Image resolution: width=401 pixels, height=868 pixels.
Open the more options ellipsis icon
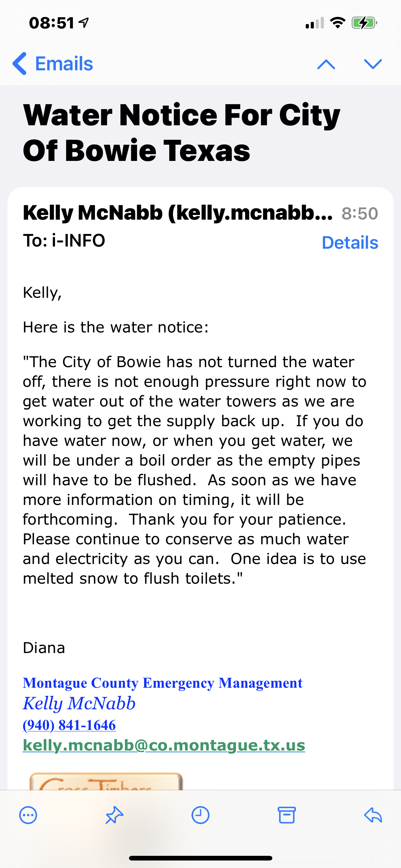28,816
